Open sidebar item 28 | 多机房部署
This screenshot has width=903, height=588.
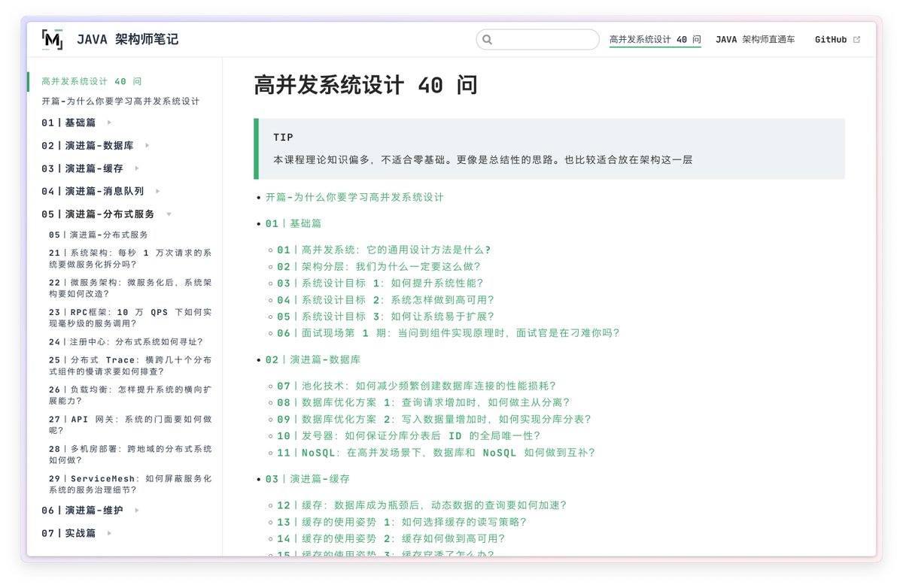tap(130, 454)
